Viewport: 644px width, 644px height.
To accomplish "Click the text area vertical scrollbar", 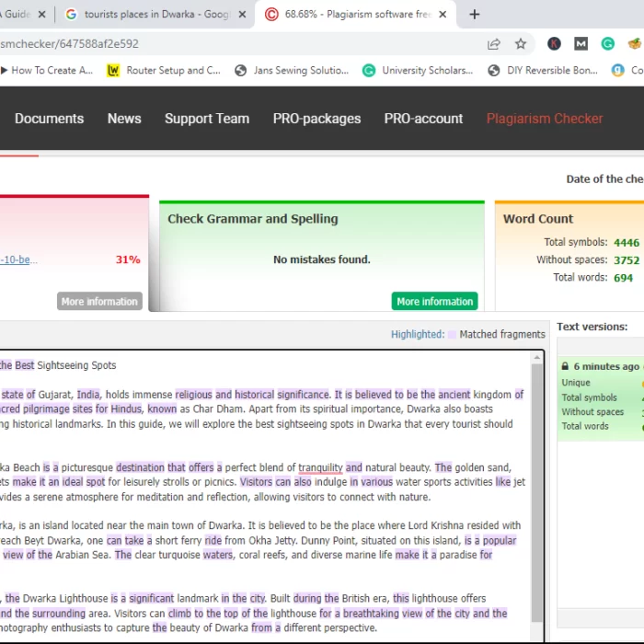I will coord(537,478).
